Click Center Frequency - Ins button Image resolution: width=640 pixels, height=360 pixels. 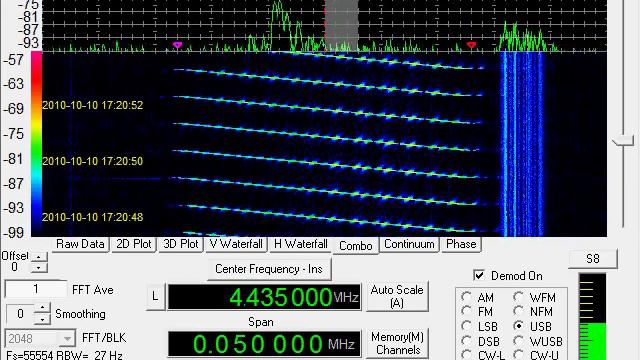(269, 269)
